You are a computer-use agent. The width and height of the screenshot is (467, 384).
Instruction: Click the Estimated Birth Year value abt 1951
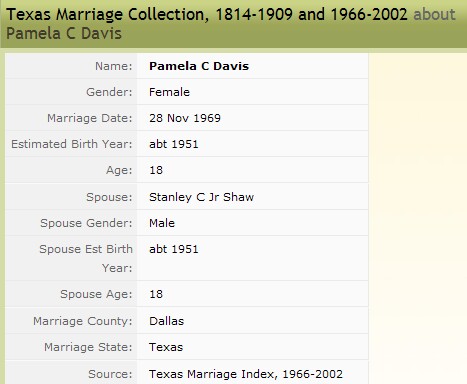(174, 144)
